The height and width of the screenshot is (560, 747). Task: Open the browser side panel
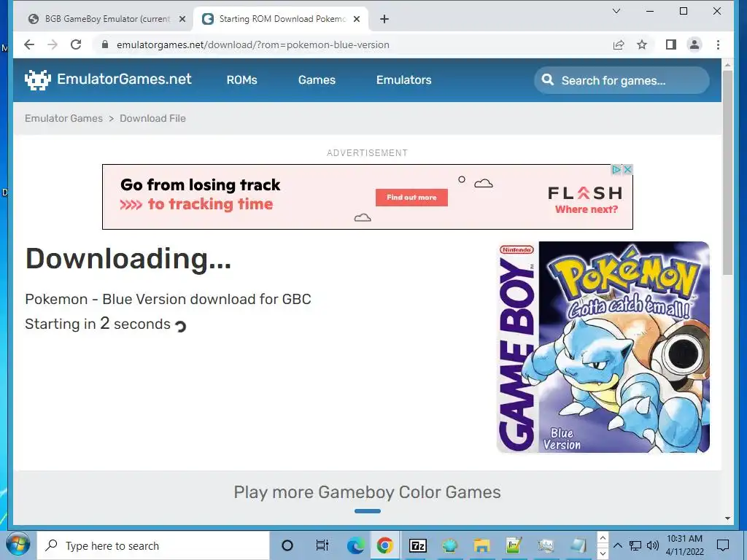(671, 44)
